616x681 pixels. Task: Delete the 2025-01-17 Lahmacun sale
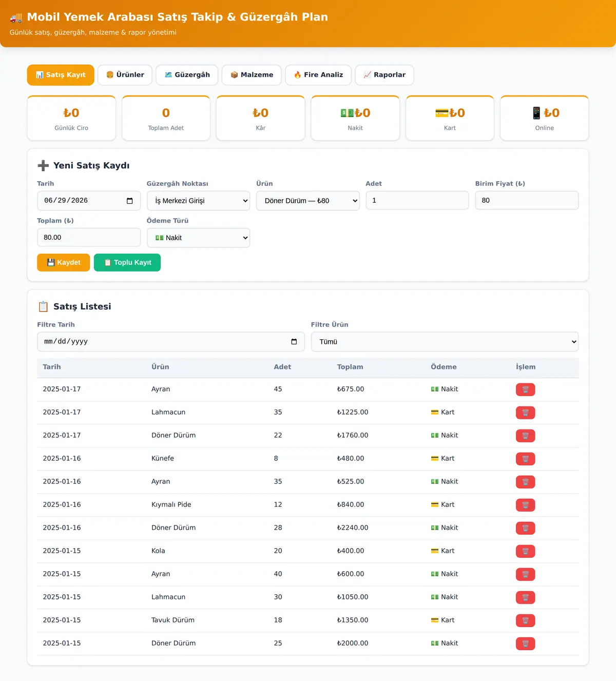point(525,413)
